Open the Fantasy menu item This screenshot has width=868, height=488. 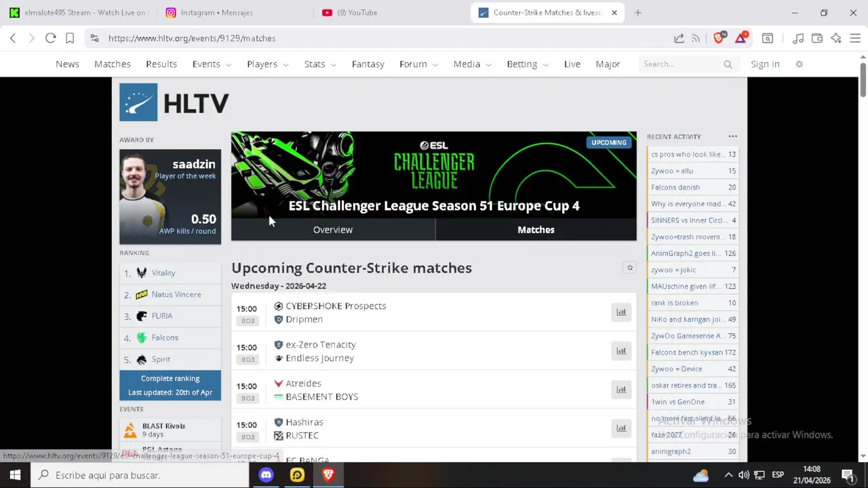368,64
